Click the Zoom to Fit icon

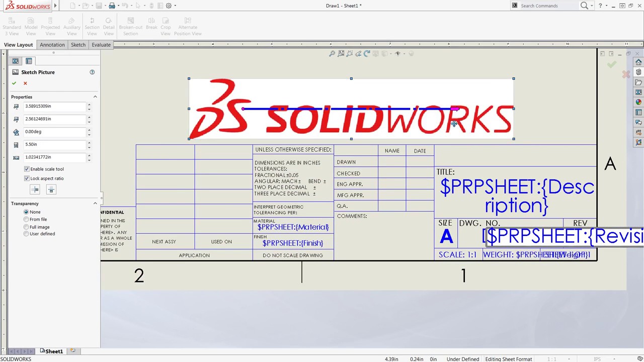[x=332, y=54]
